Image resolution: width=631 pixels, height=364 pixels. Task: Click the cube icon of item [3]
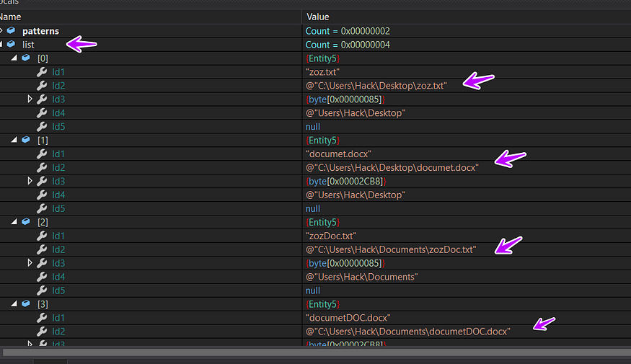(x=26, y=304)
